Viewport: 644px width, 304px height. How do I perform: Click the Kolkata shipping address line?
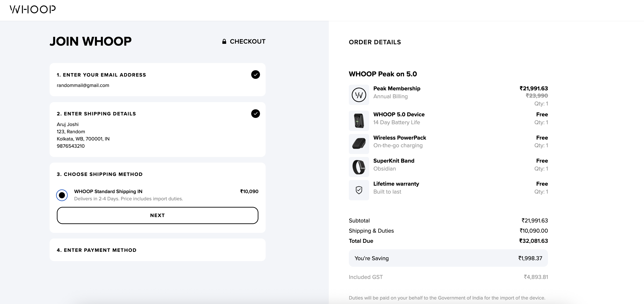click(83, 139)
